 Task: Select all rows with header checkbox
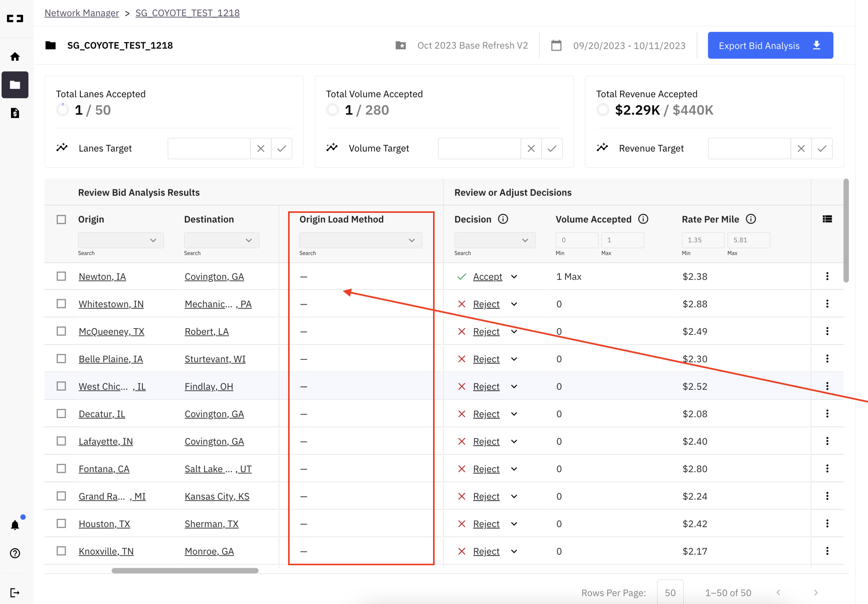[x=61, y=219]
